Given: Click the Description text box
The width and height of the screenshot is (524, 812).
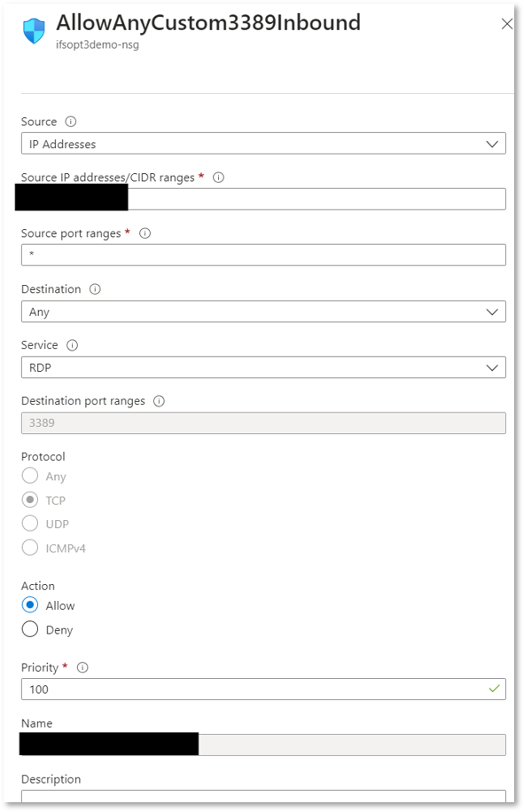Looking at the screenshot, I should click(263, 796).
